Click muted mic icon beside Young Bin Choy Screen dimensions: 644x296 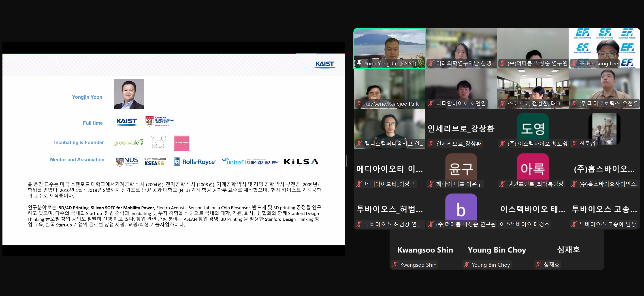(466, 264)
